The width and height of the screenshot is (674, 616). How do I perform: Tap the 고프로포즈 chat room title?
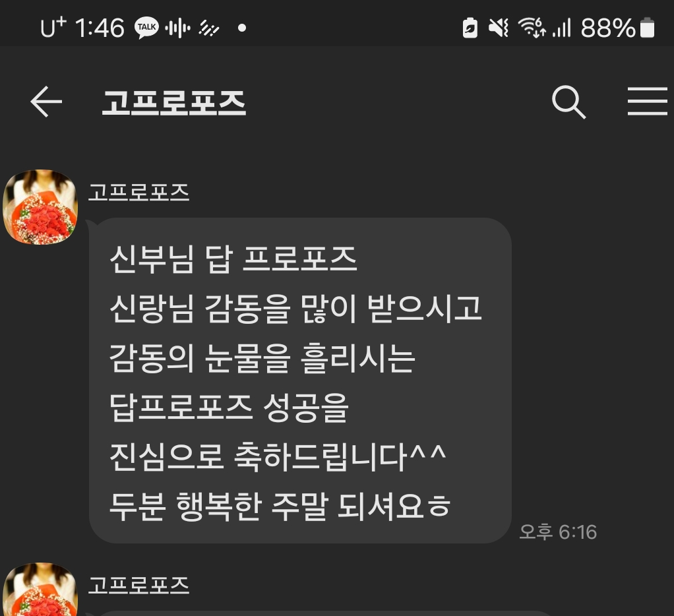pos(173,102)
